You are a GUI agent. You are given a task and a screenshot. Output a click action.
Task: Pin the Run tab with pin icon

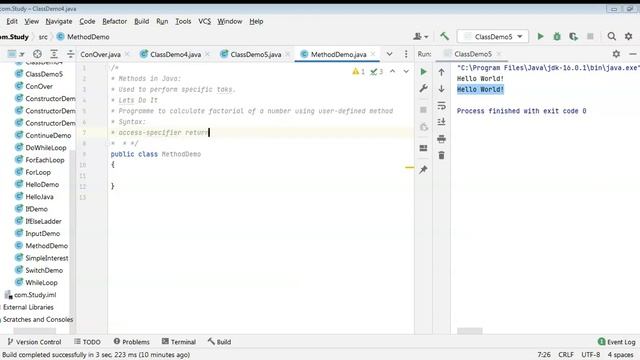[x=423, y=169]
